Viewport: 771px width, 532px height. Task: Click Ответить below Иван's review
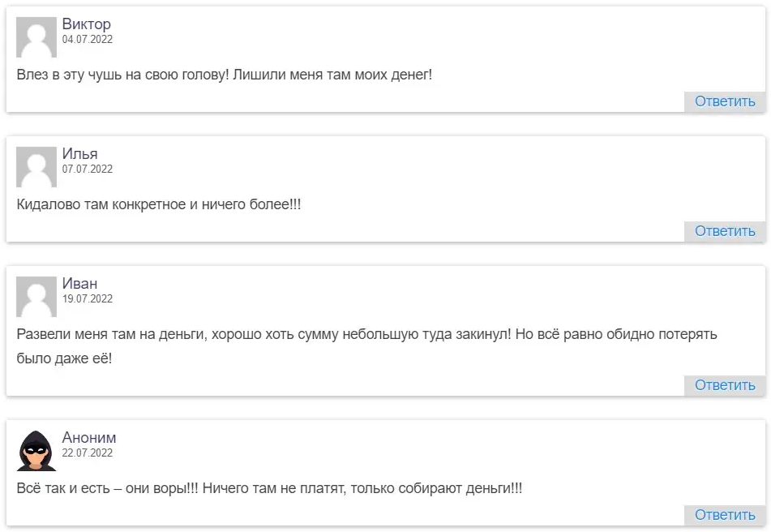[723, 385]
